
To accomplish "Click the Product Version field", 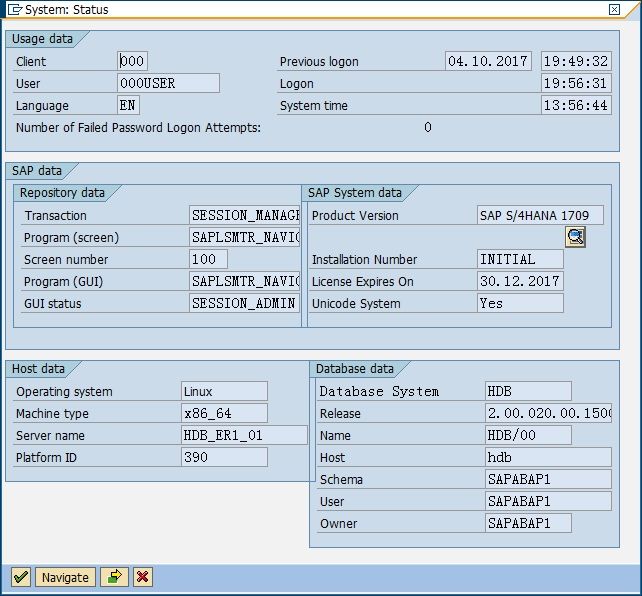I will [x=540, y=216].
